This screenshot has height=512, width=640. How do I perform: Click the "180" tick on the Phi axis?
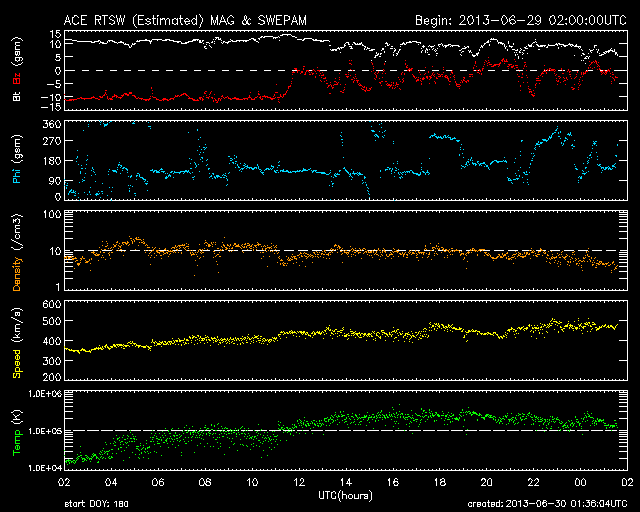[x=52, y=160]
